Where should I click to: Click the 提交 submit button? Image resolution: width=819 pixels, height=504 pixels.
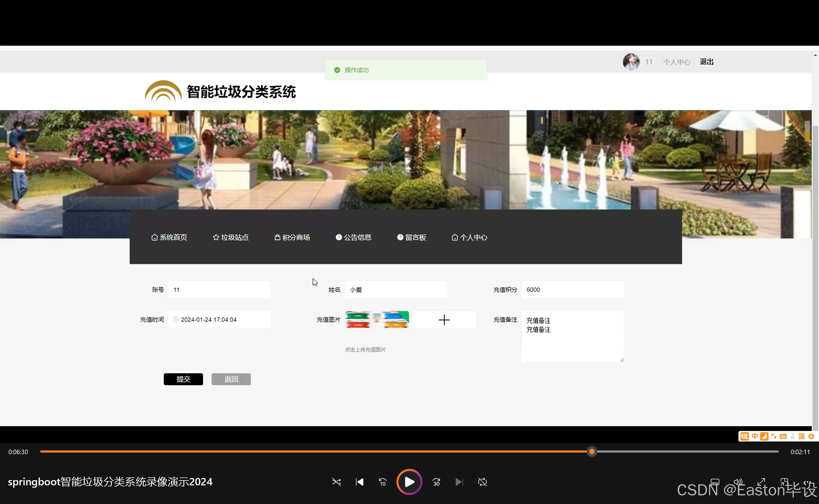coord(183,379)
